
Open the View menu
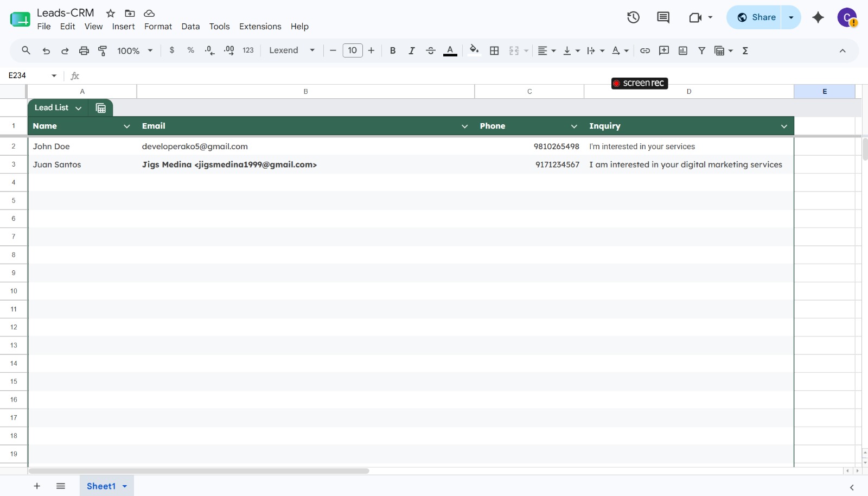(x=93, y=27)
